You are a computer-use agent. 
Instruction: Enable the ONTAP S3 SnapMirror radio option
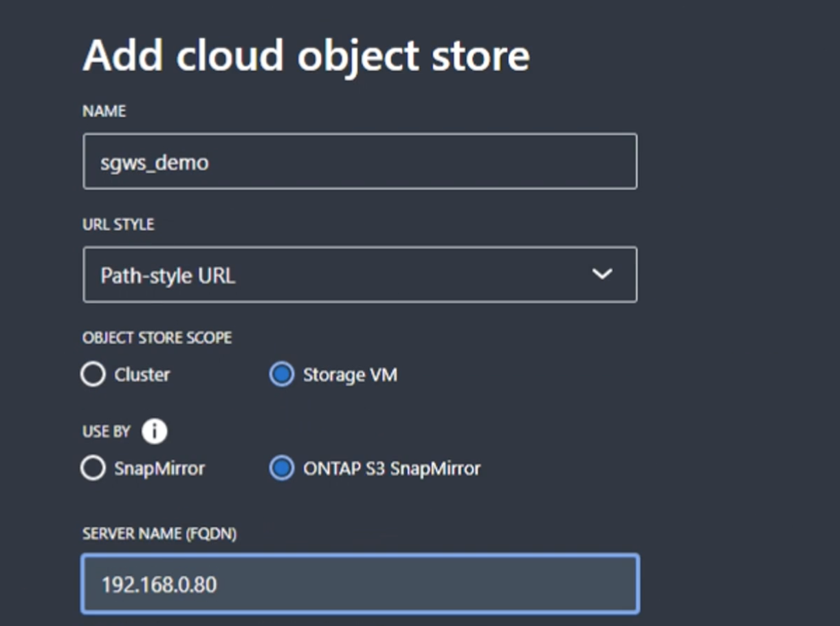282,468
